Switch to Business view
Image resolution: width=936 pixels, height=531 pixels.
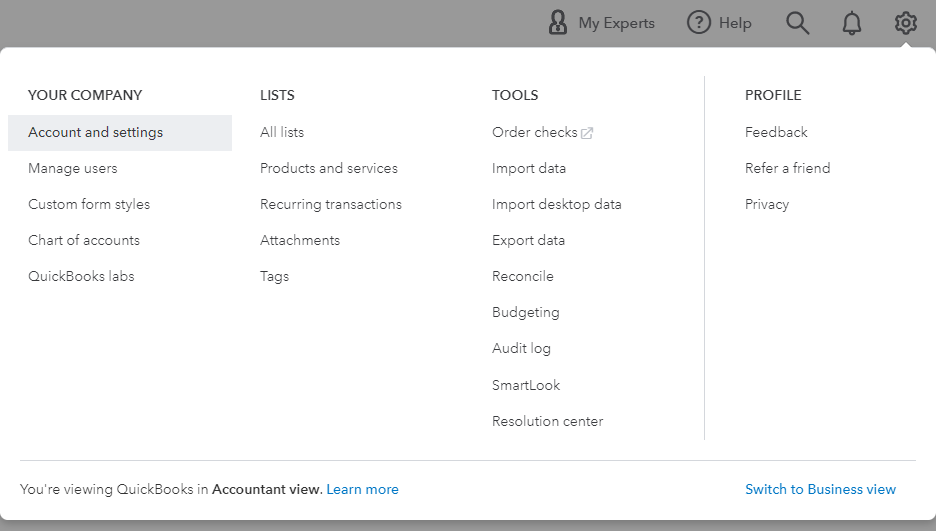820,489
